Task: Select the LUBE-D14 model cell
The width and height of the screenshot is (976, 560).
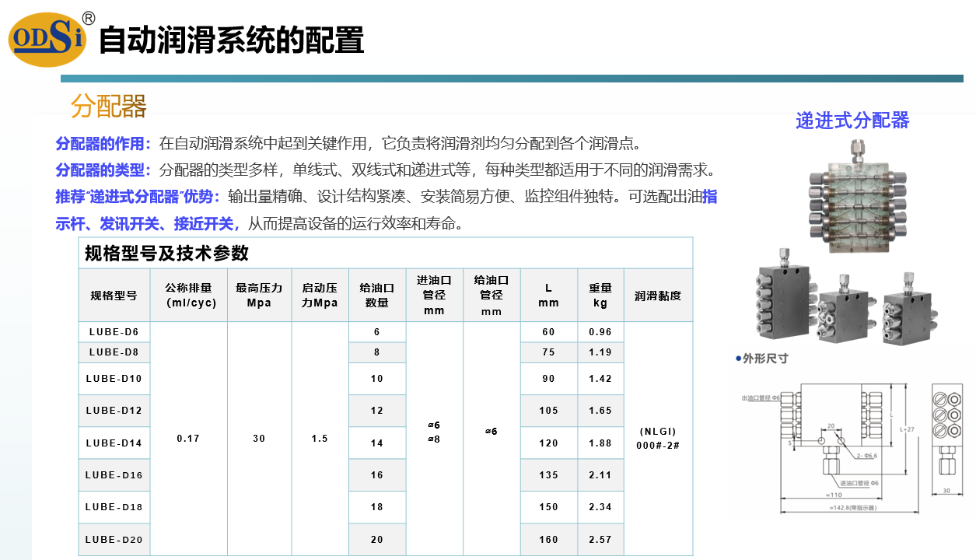Action: [114, 443]
